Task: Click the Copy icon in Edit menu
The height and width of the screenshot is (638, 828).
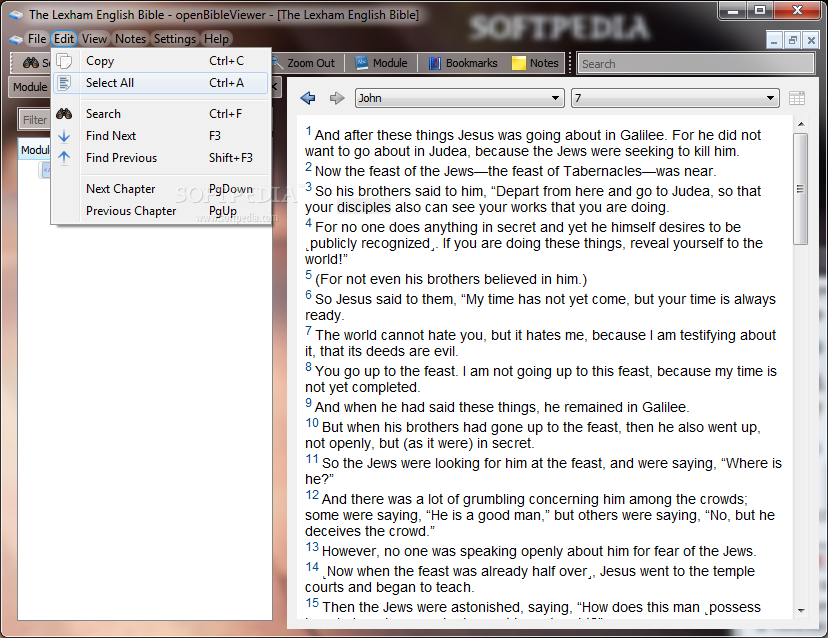Action: tap(64, 61)
